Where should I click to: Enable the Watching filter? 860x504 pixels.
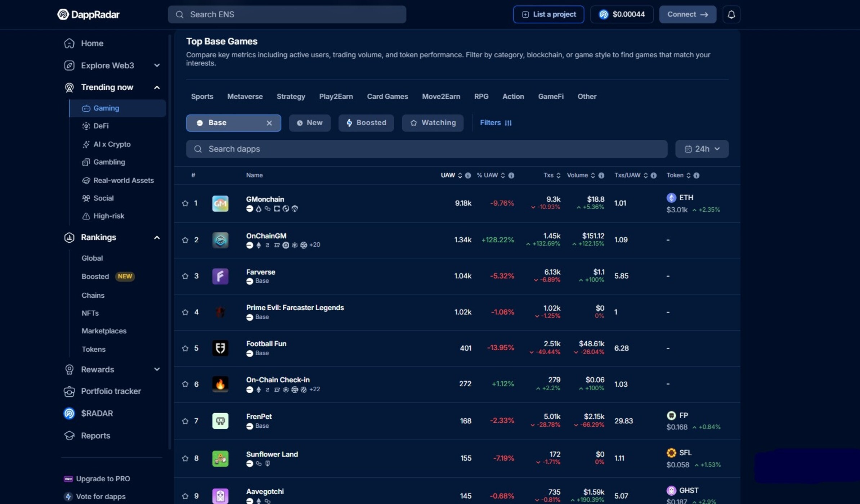coord(433,123)
